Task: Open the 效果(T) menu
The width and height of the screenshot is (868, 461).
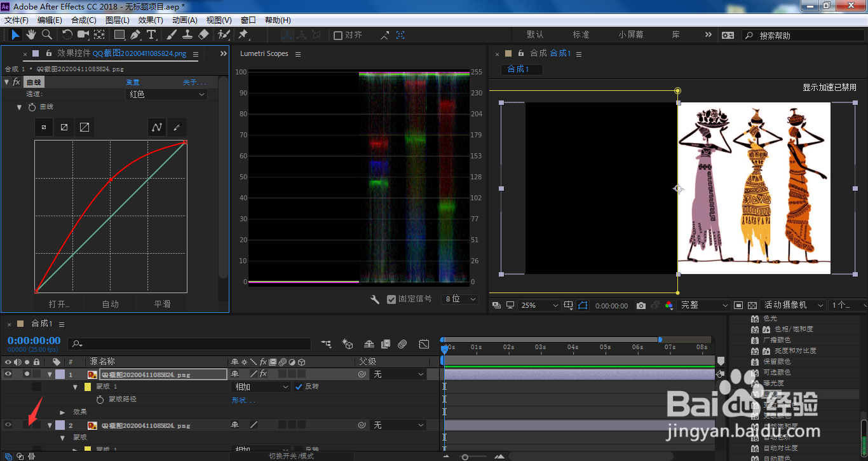Action: tap(151, 20)
